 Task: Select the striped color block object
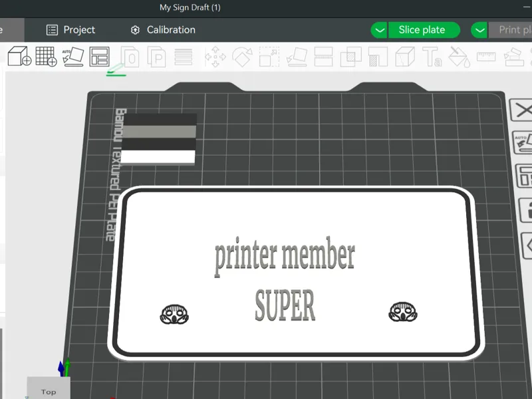pos(158,139)
